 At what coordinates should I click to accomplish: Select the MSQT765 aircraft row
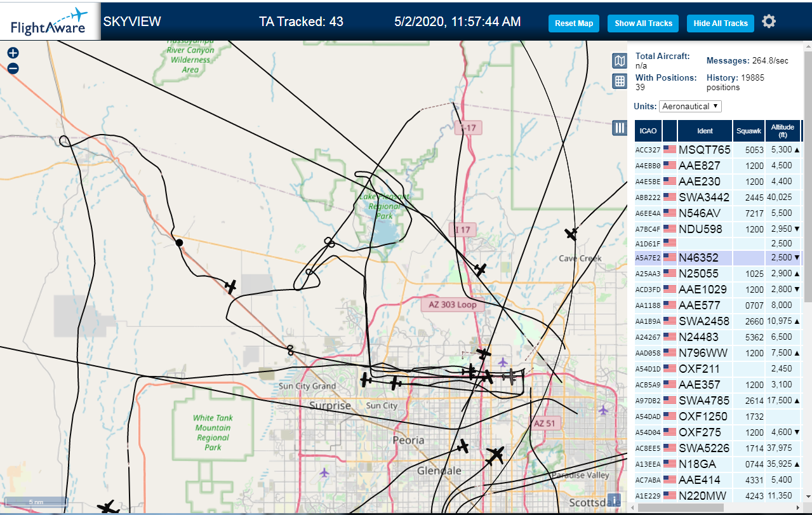(718, 150)
